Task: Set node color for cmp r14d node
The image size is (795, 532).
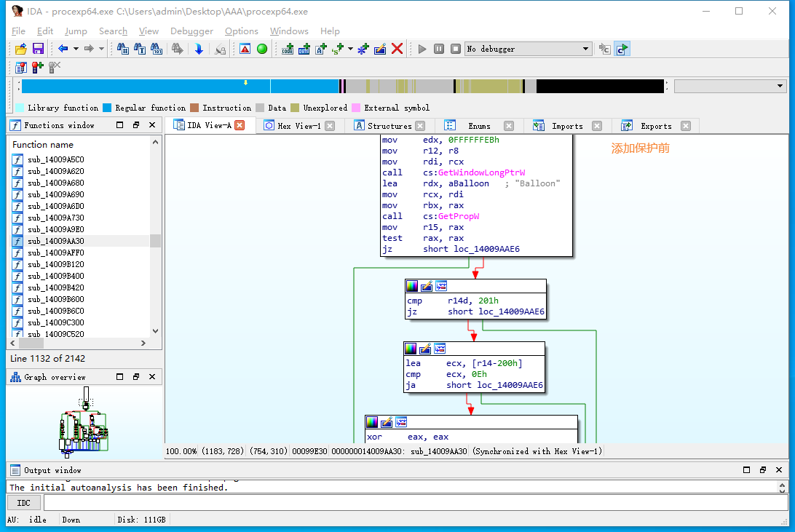Action: tap(412, 286)
